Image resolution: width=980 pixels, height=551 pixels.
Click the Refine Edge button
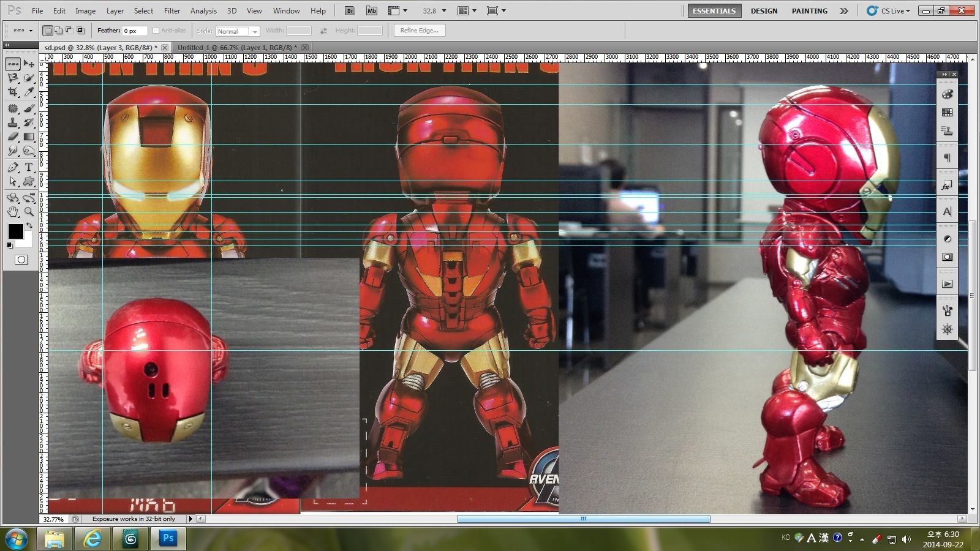click(420, 30)
